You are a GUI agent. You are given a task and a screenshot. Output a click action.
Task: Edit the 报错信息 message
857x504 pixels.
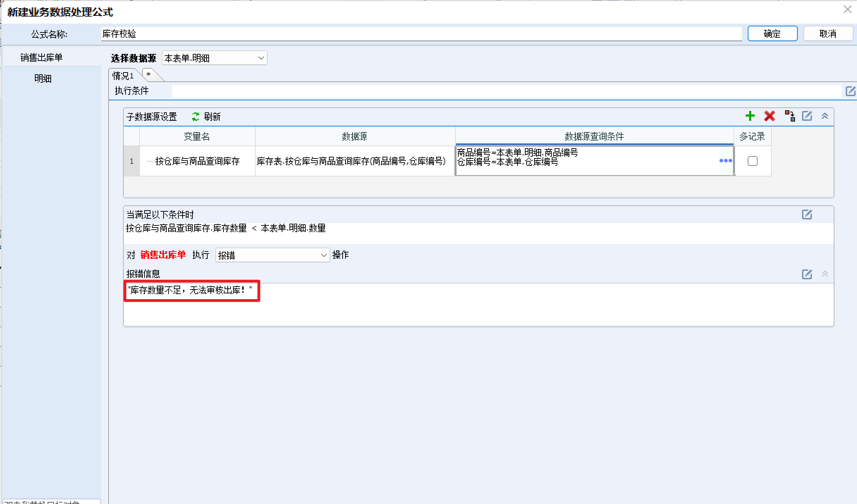pyautogui.click(x=807, y=274)
